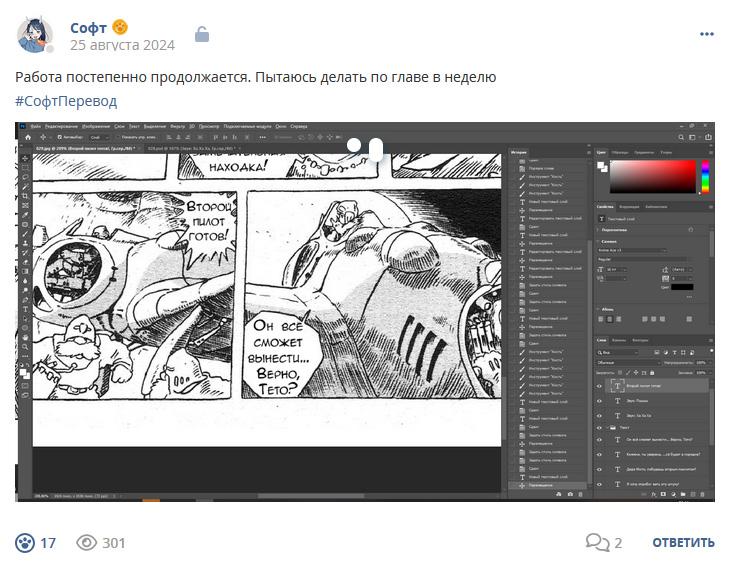730x568 pixels.
Task: Switch to the Образцы tab
Action: pyautogui.click(x=620, y=152)
